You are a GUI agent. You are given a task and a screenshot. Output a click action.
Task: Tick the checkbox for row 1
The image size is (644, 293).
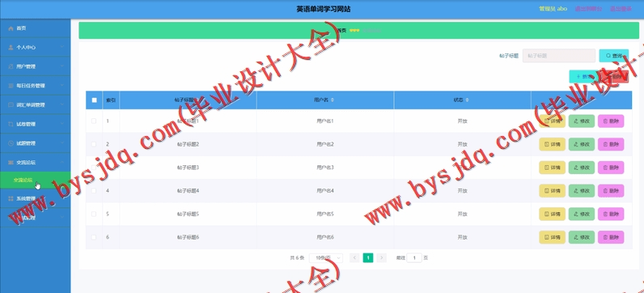(x=94, y=121)
